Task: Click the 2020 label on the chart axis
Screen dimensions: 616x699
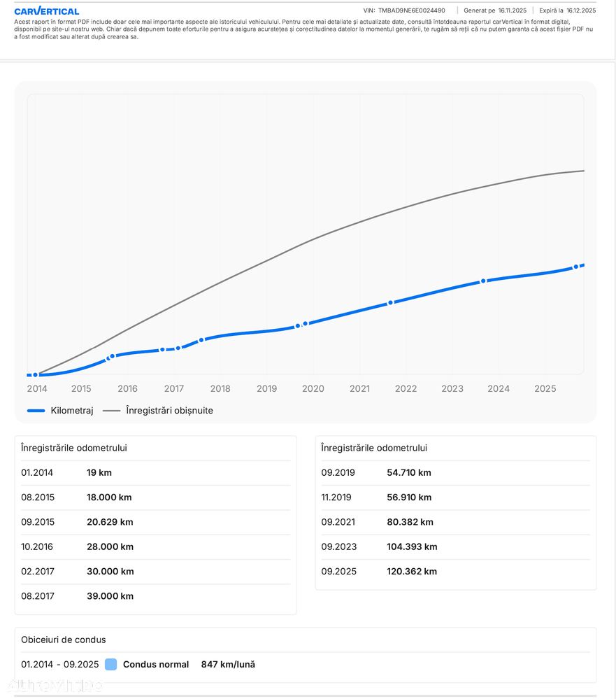Action: click(x=313, y=389)
